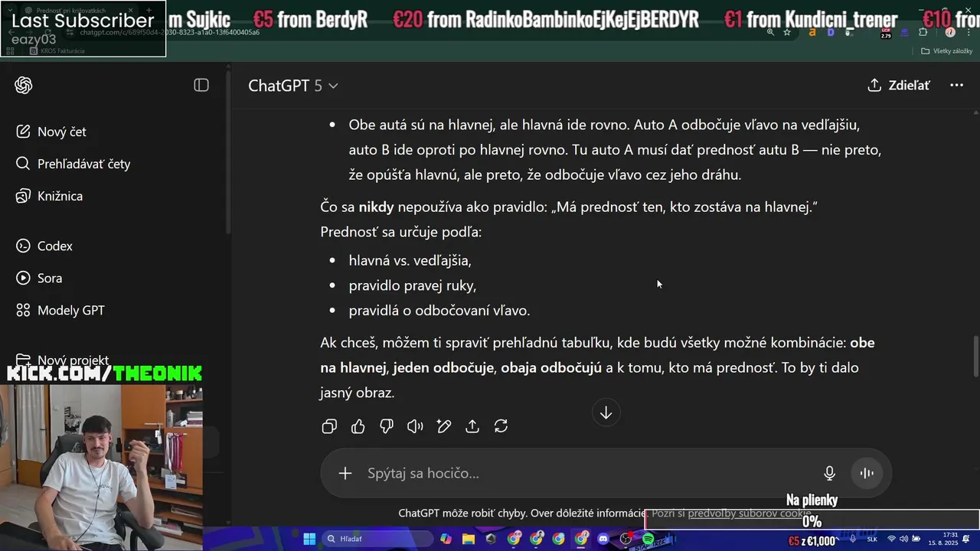The width and height of the screenshot is (980, 551).
Task: Open File Explorer from the taskbar
Action: (x=469, y=539)
